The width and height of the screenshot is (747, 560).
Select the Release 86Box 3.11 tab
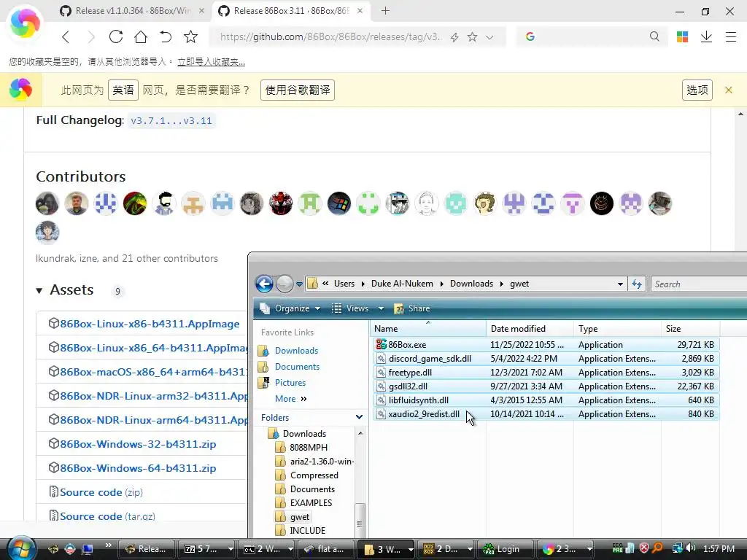(290, 10)
